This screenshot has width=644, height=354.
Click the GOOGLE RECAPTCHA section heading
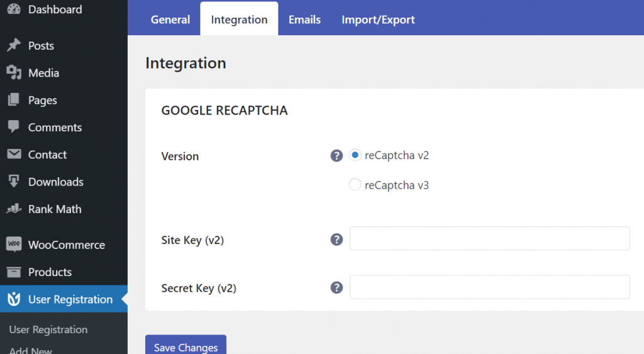pos(225,110)
